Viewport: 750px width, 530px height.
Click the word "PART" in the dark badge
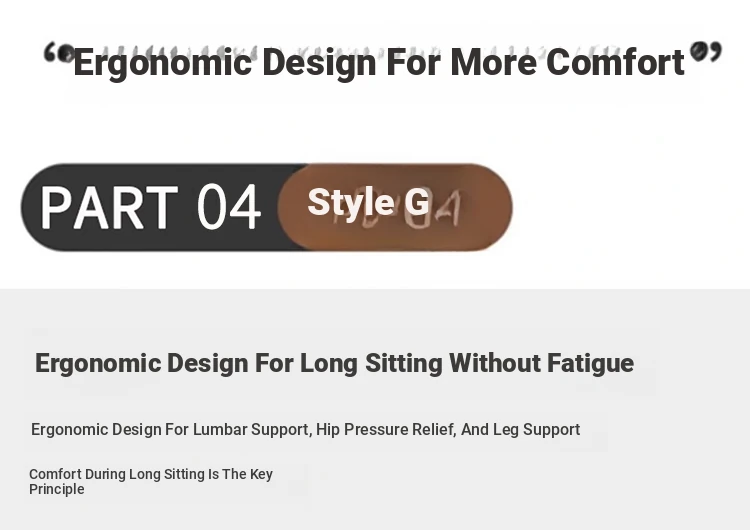pos(108,207)
